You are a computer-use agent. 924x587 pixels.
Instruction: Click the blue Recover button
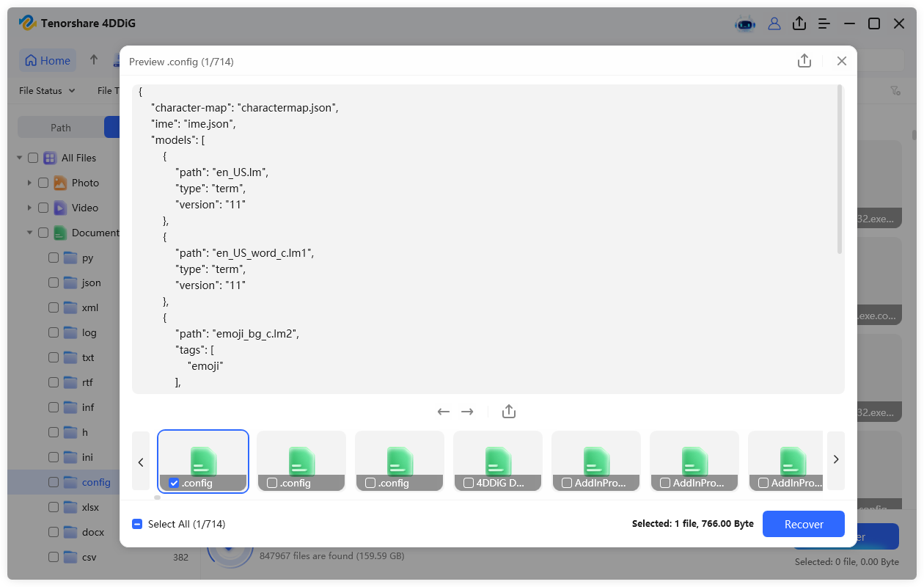(x=804, y=524)
